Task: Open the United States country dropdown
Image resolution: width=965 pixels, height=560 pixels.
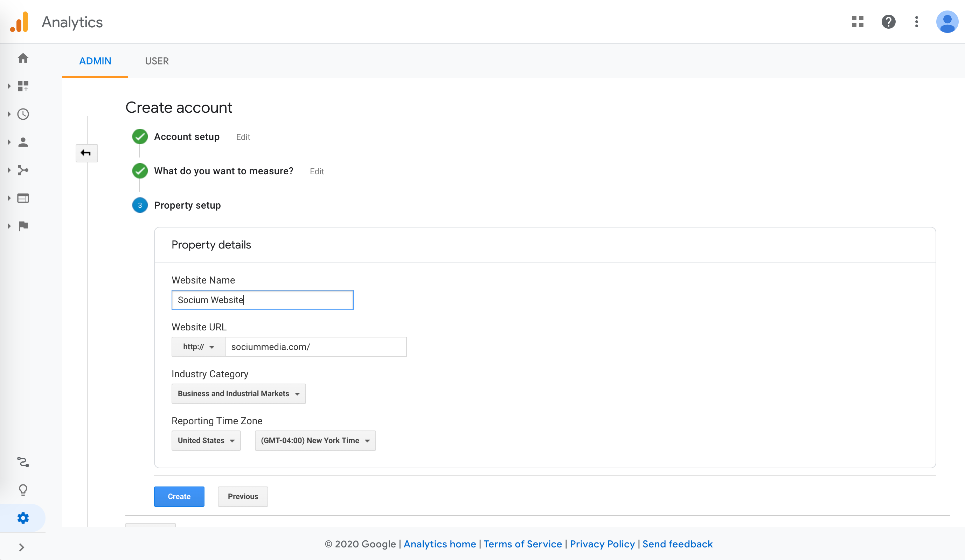Action: tap(206, 441)
